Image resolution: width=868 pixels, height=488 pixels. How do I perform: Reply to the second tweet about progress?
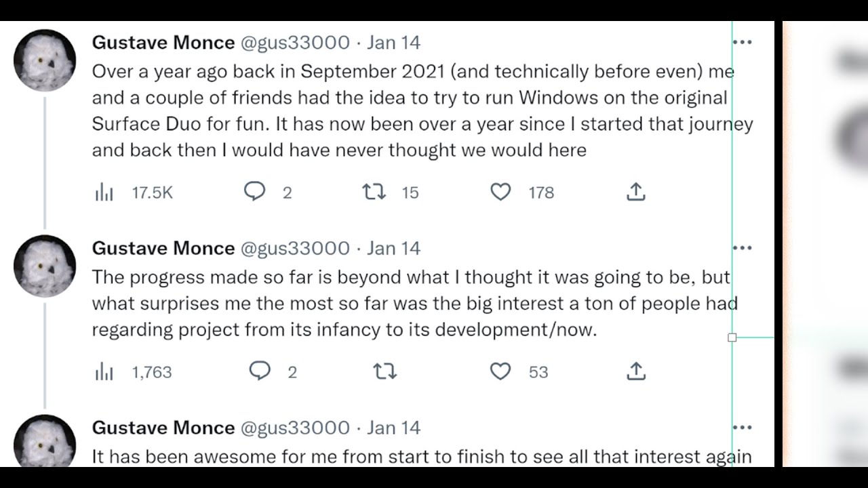click(x=260, y=371)
